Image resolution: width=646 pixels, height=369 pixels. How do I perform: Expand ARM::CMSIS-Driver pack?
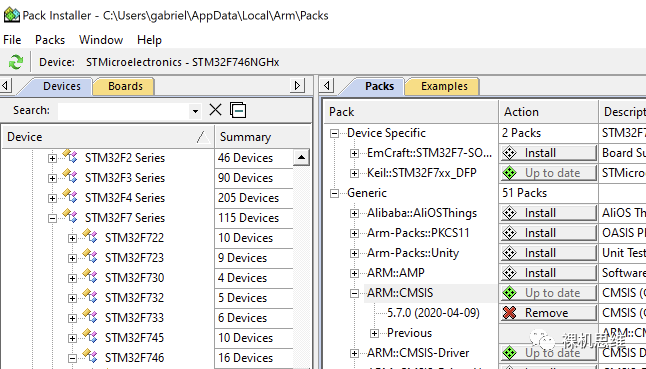pyautogui.click(x=354, y=353)
